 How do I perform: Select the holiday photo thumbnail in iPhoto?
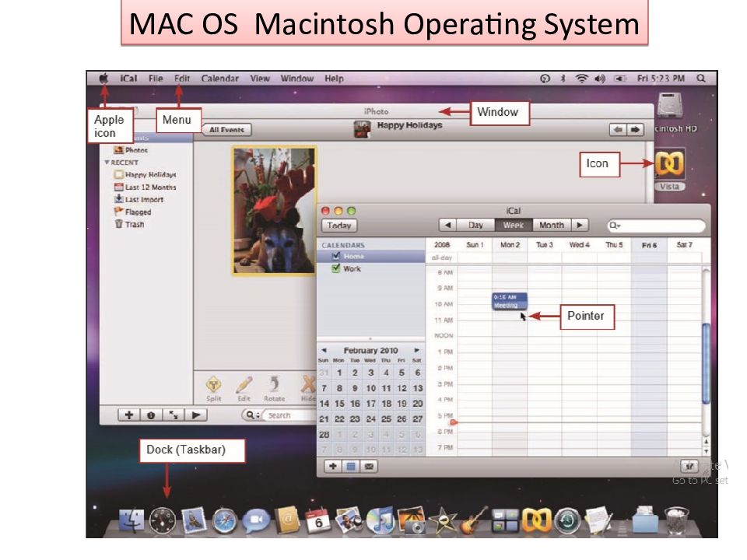point(275,211)
